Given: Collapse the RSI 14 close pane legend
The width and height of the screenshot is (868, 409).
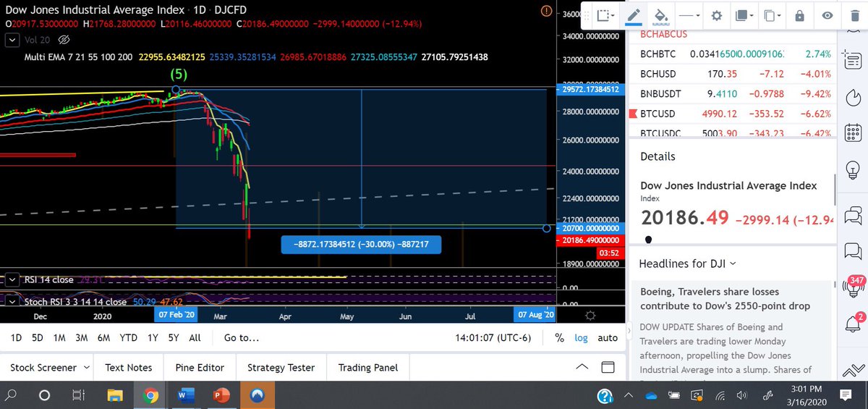Looking at the screenshot, I should (12, 279).
